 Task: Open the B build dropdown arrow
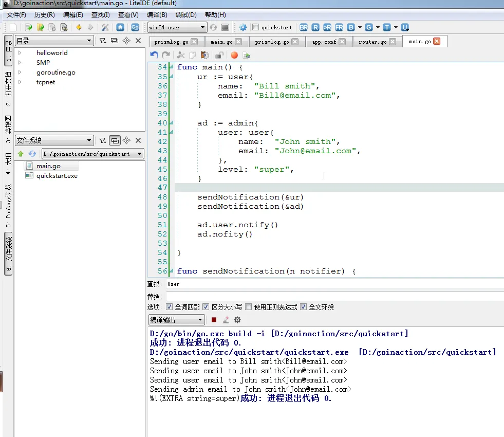point(360,27)
